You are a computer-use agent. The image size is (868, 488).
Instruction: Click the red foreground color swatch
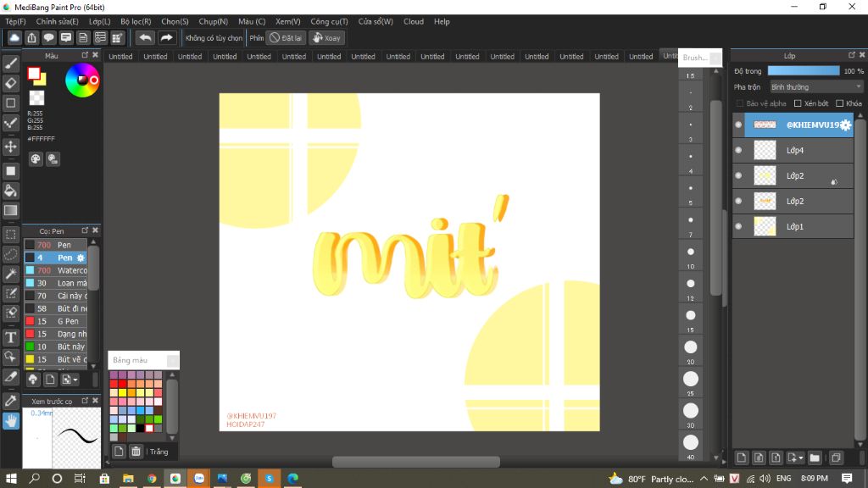(x=34, y=74)
